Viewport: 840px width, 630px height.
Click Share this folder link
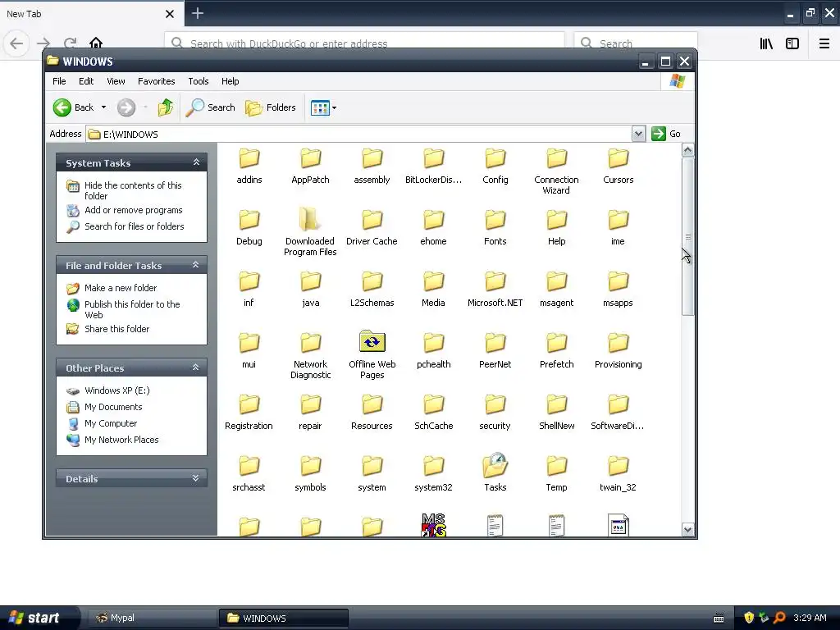pyautogui.click(x=116, y=329)
